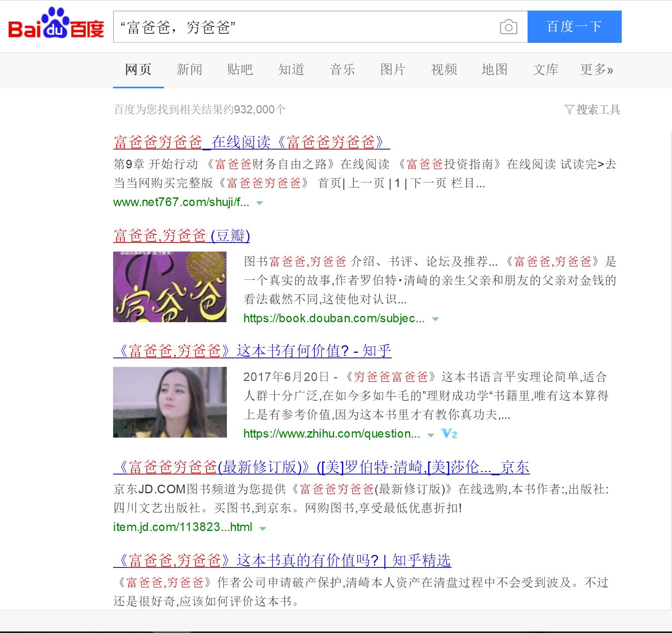
Task: Select the 网页 tab
Action: tap(138, 69)
